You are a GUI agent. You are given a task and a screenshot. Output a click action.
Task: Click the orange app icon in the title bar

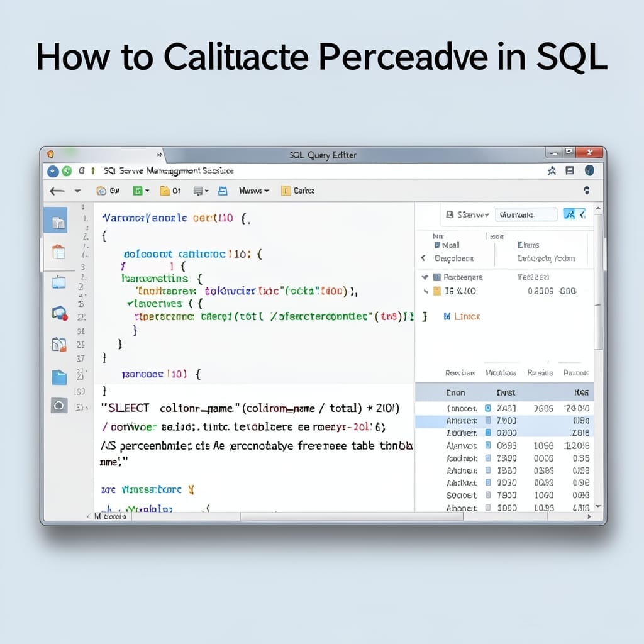pos(50,154)
